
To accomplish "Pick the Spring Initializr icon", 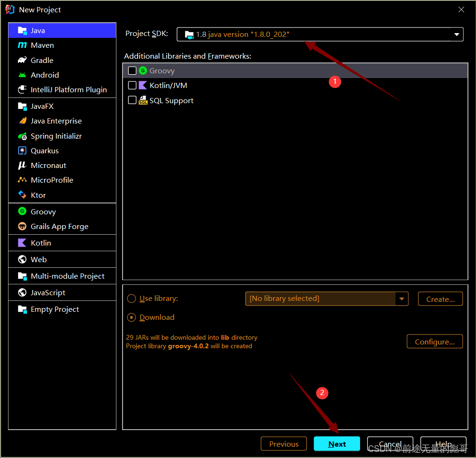I will 22,136.
